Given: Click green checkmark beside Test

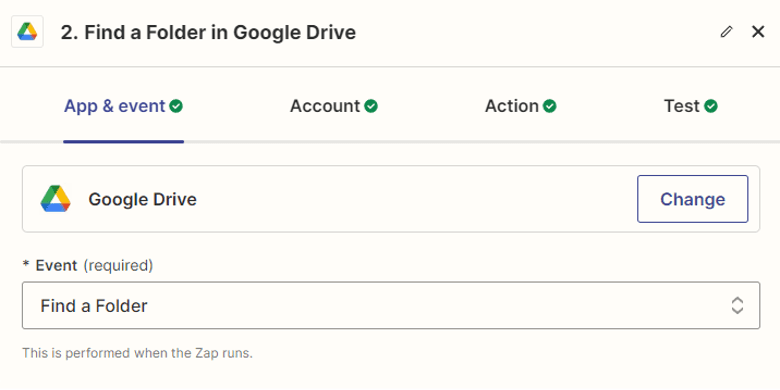Looking at the screenshot, I should (711, 106).
